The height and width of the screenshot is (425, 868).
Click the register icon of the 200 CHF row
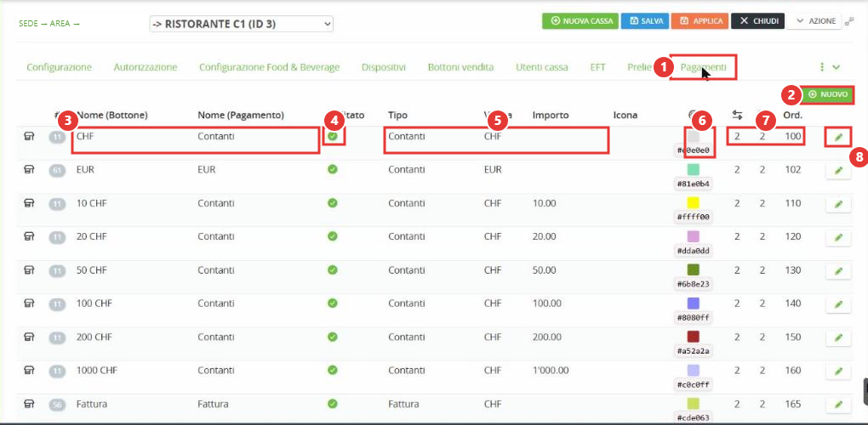(29, 337)
